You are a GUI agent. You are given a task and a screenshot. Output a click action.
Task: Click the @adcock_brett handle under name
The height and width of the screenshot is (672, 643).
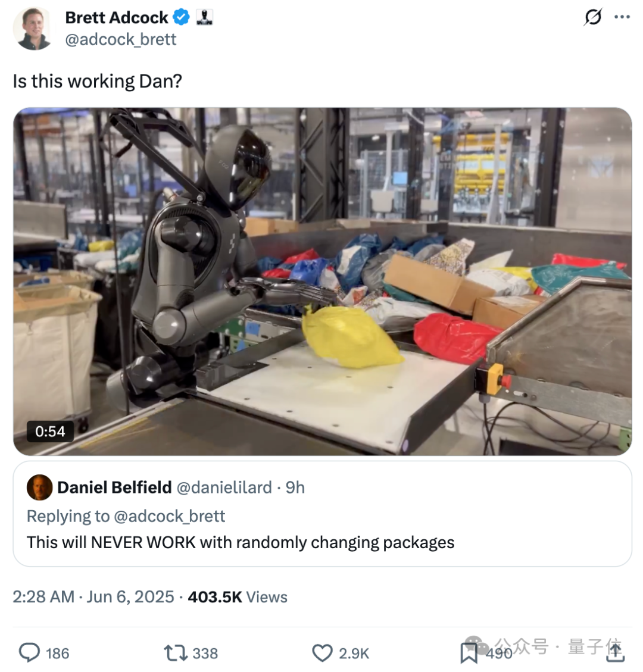point(120,39)
